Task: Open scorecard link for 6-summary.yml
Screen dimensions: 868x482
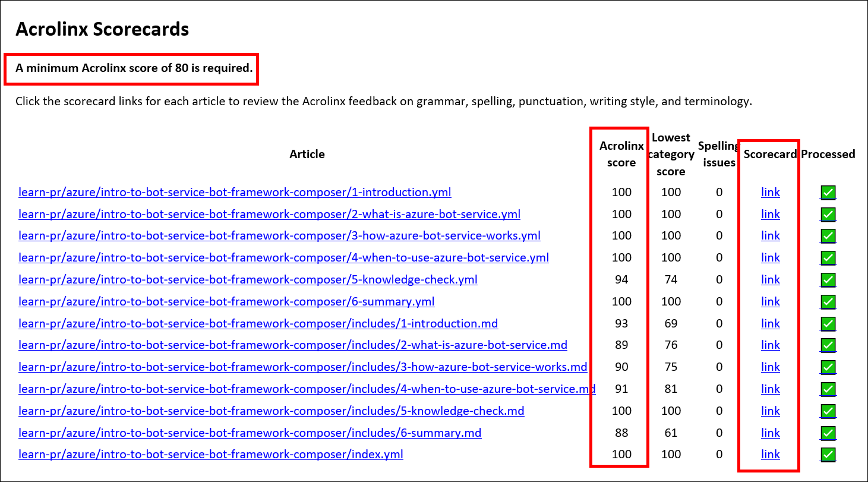Action: coord(771,301)
